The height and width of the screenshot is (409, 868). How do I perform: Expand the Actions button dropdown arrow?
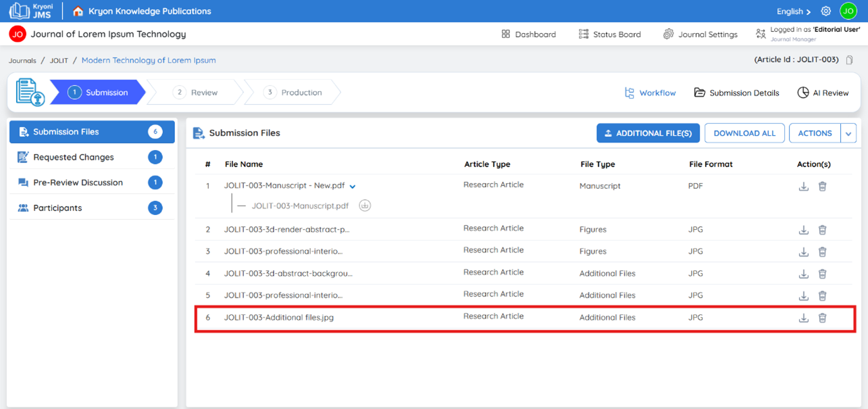tap(848, 133)
